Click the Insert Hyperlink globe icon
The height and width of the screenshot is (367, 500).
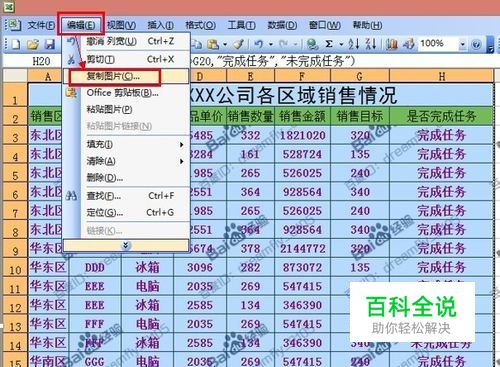pos(312,44)
